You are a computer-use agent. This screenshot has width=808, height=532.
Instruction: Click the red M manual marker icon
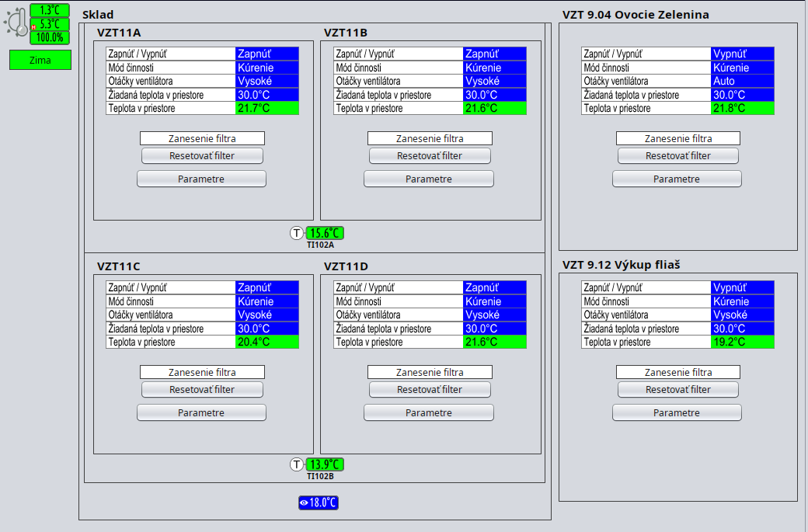click(x=33, y=27)
